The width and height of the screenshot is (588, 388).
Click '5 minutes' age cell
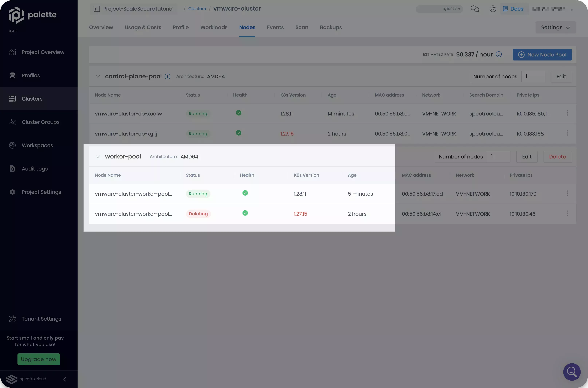[x=360, y=194]
